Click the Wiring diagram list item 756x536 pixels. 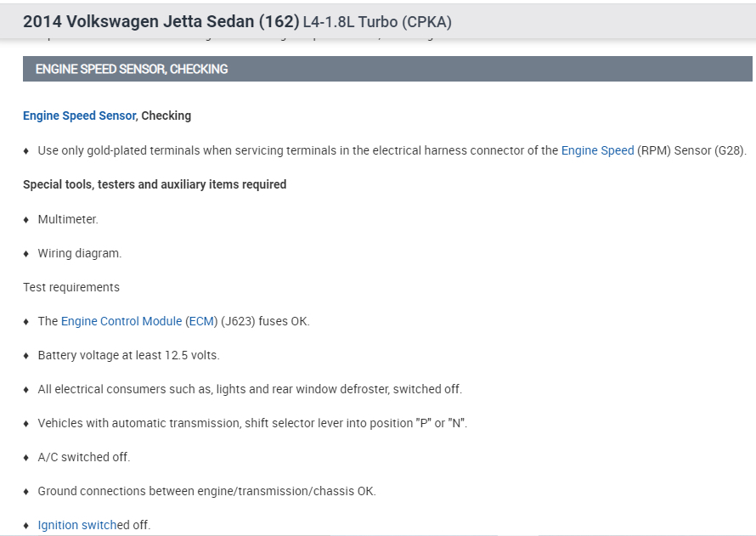coord(80,253)
